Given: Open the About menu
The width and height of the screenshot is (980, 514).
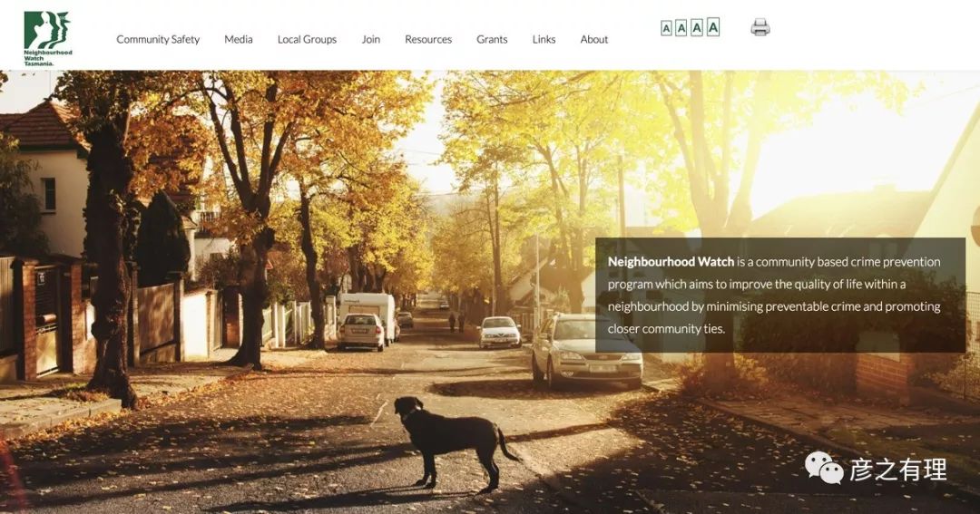Looking at the screenshot, I should tap(593, 39).
